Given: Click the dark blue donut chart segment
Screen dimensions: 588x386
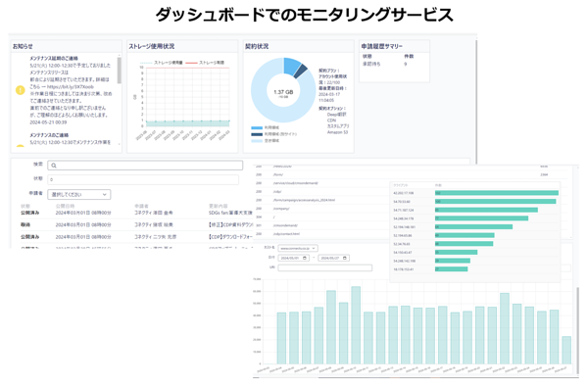Looking at the screenshot, I should tap(301, 71).
